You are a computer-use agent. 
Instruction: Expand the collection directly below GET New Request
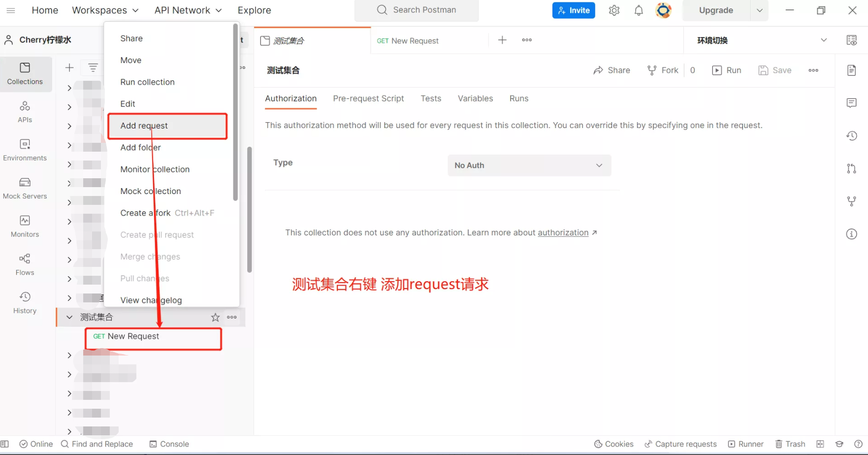[x=69, y=356]
